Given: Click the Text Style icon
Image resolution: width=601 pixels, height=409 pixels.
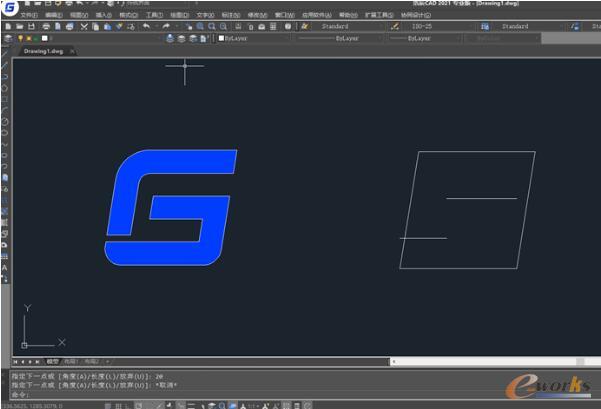Looking at the screenshot, I should (x=305, y=26).
